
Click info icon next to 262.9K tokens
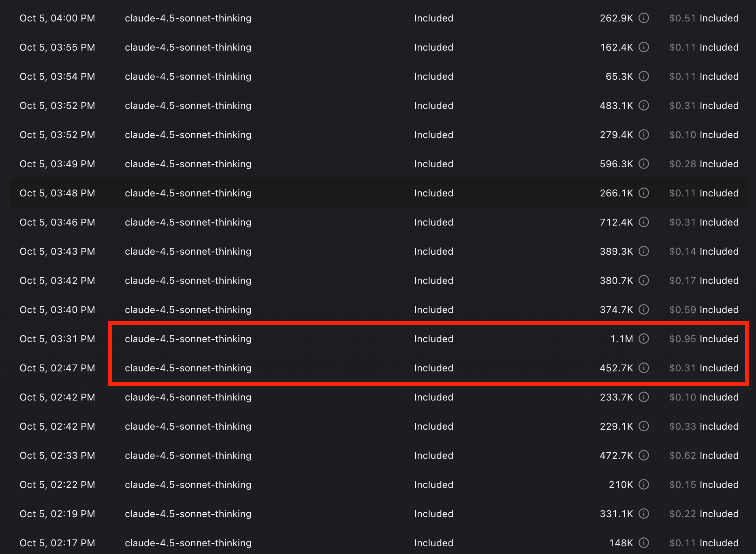(644, 18)
